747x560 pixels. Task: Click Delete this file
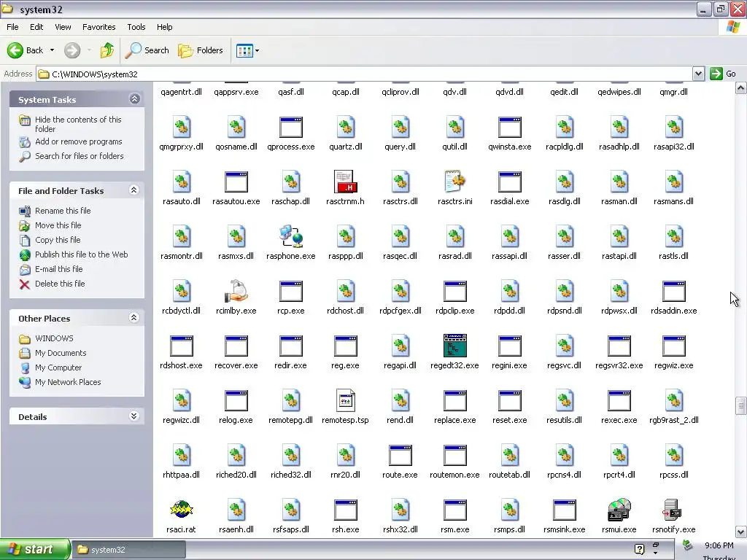[x=60, y=284]
